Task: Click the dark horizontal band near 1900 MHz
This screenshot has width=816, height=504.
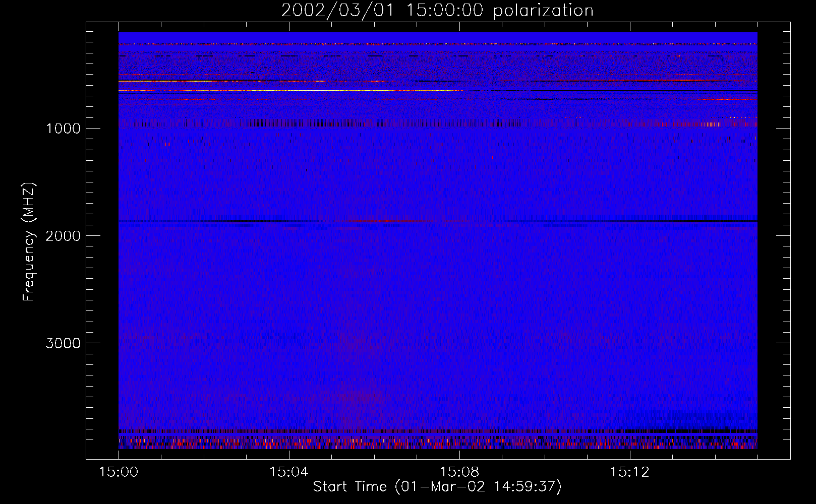Action: (x=438, y=221)
